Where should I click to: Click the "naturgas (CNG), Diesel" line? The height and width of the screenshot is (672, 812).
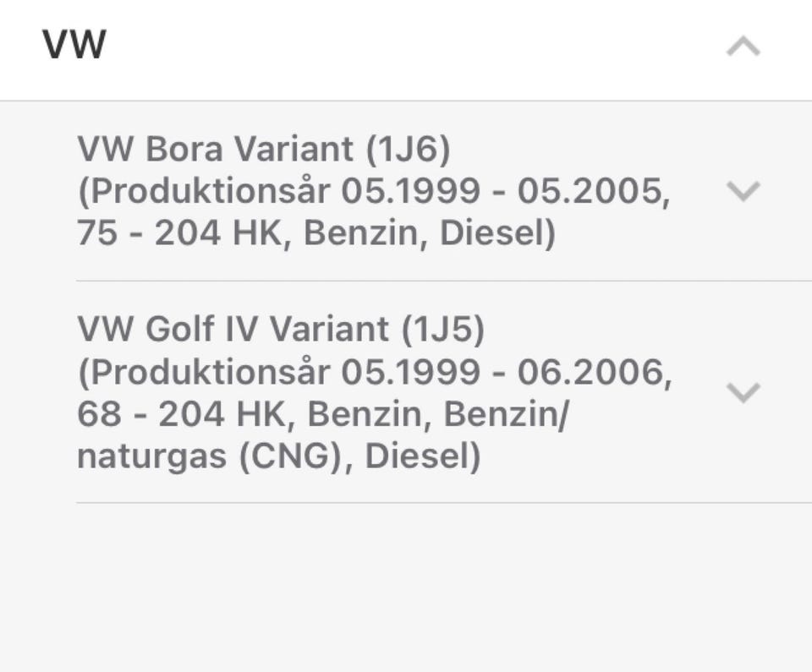click(x=278, y=456)
